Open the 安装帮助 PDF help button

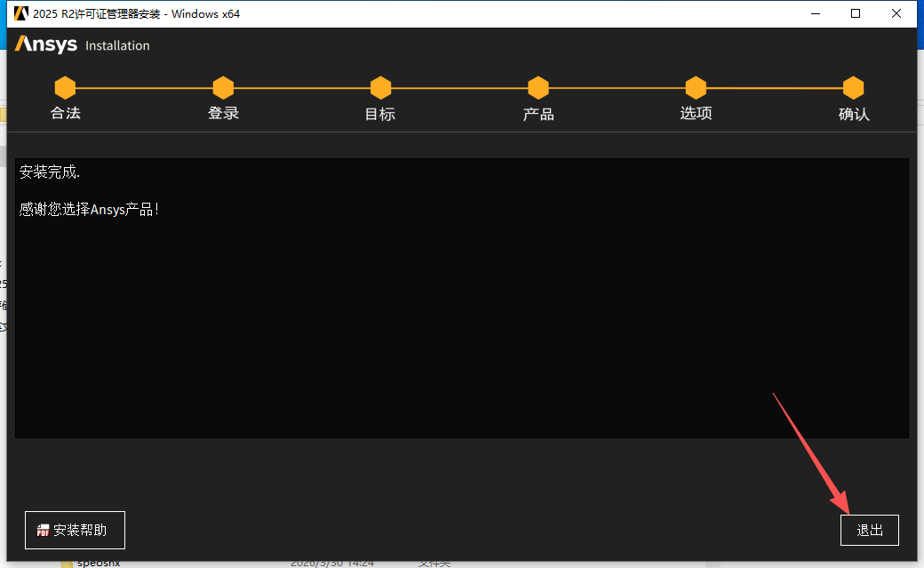pos(75,530)
